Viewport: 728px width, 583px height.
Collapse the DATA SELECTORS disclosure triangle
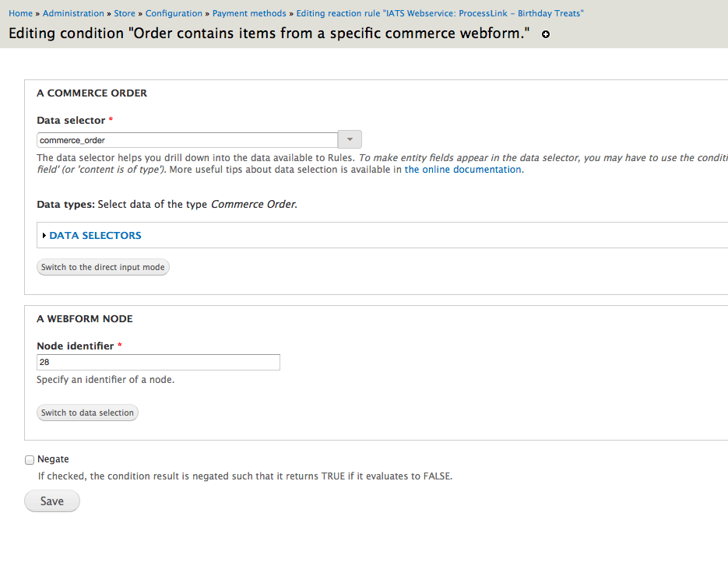click(x=44, y=235)
